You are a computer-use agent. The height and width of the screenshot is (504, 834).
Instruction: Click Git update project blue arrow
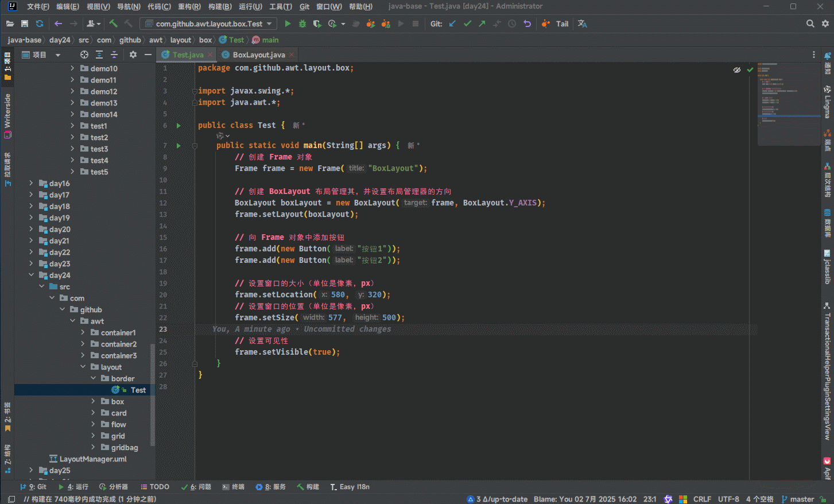[452, 24]
